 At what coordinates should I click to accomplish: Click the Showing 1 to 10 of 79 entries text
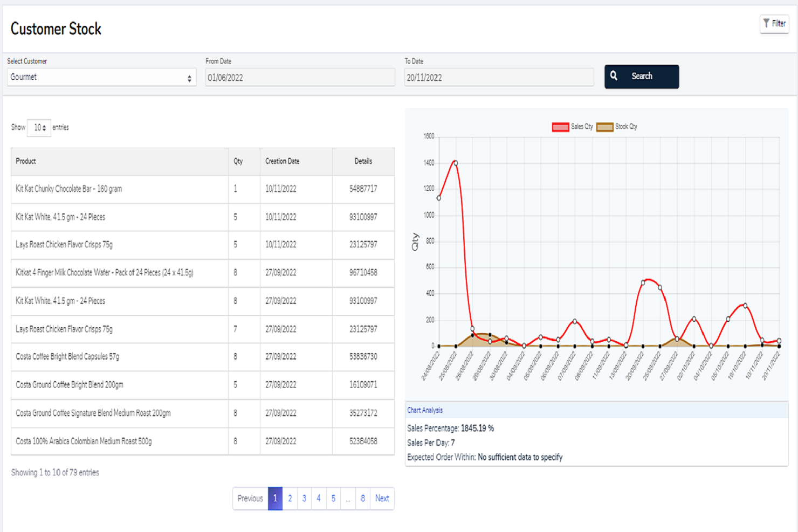pyautogui.click(x=55, y=473)
